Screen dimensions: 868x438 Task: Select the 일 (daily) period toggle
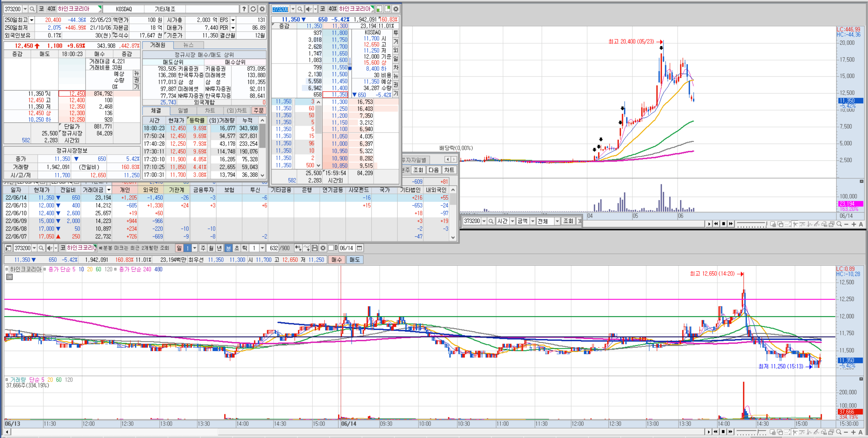179,248
